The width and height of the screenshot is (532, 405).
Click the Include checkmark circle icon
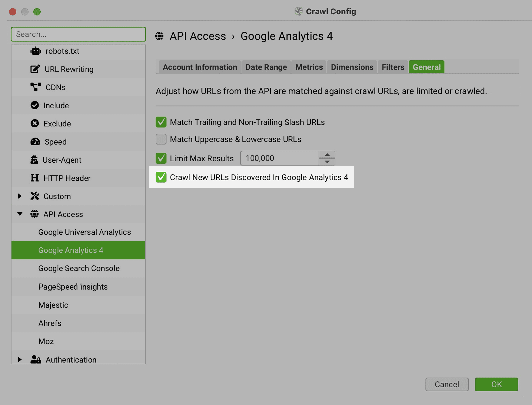click(35, 105)
